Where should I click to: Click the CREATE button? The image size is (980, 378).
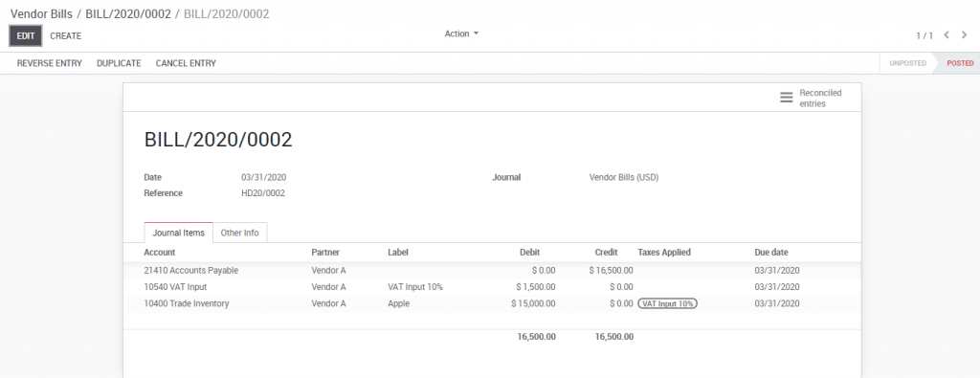click(x=66, y=36)
